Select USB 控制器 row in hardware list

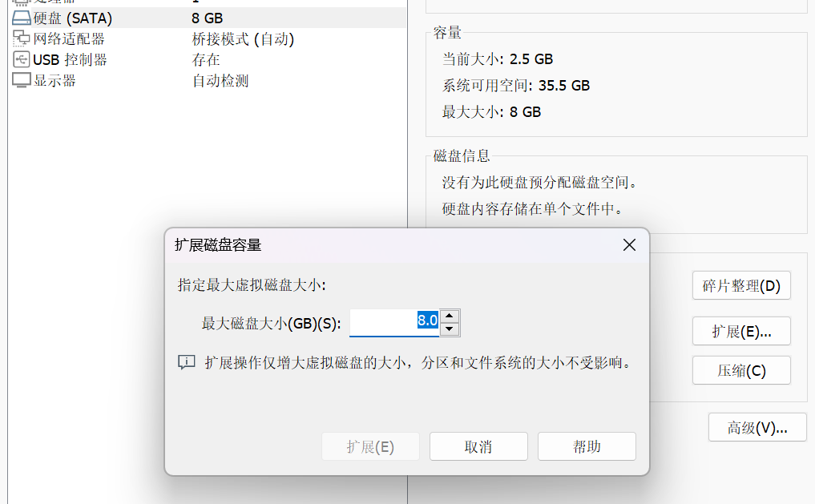pyautogui.click(x=208, y=60)
